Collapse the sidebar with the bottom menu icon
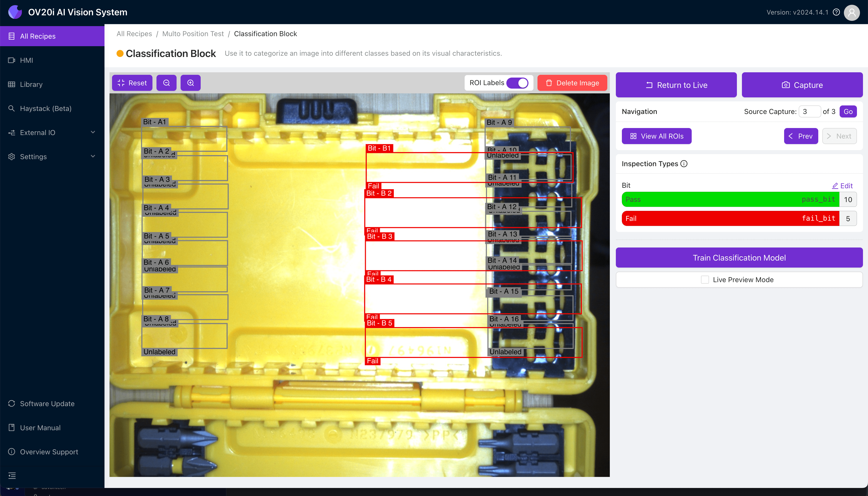The width and height of the screenshot is (868, 496). coord(12,476)
